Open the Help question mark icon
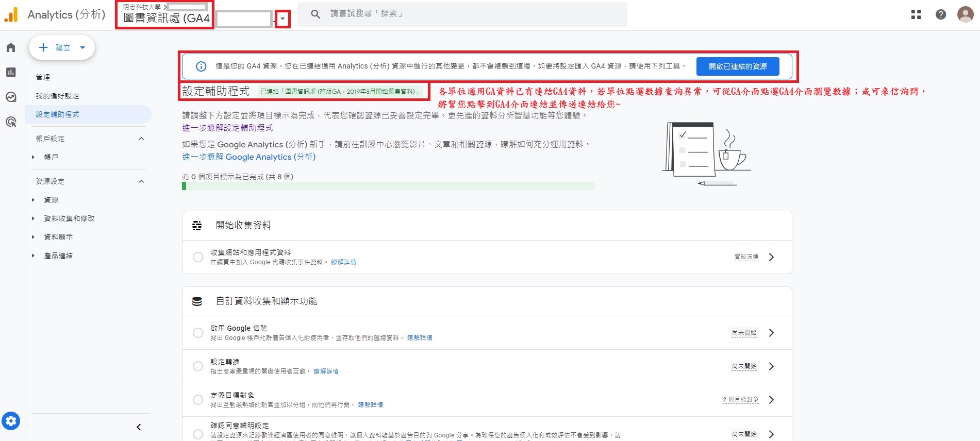980x441 pixels. coord(941,14)
